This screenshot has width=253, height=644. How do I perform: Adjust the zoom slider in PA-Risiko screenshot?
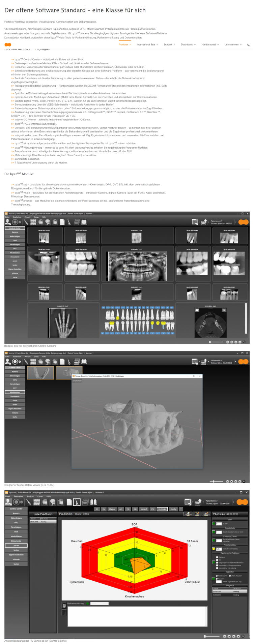(x=212, y=636)
